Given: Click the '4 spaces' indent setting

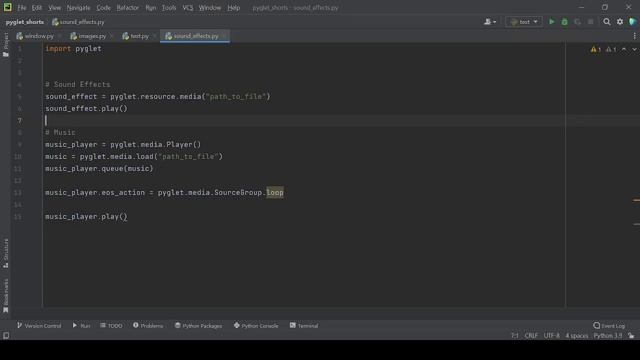Looking at the screenshot, I should click(x=577, y=336).
